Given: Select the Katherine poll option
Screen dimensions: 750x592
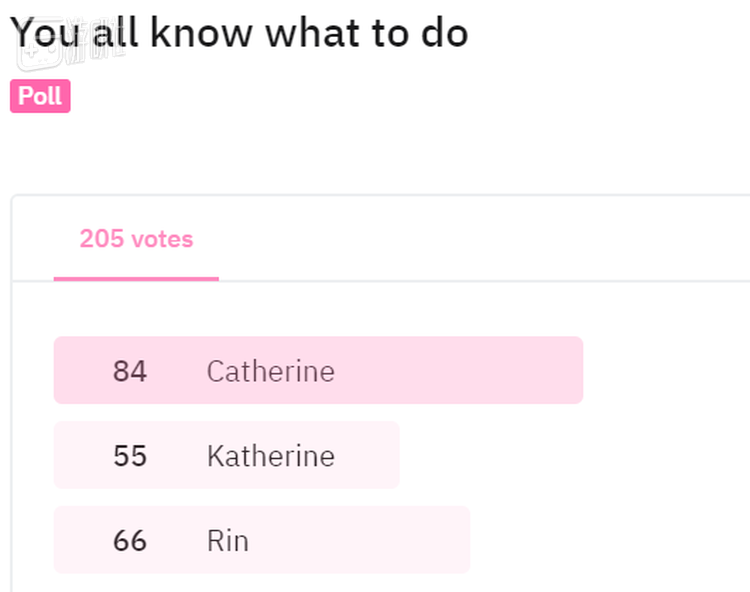Looking at the screenshot, I should tap(226, 456).
